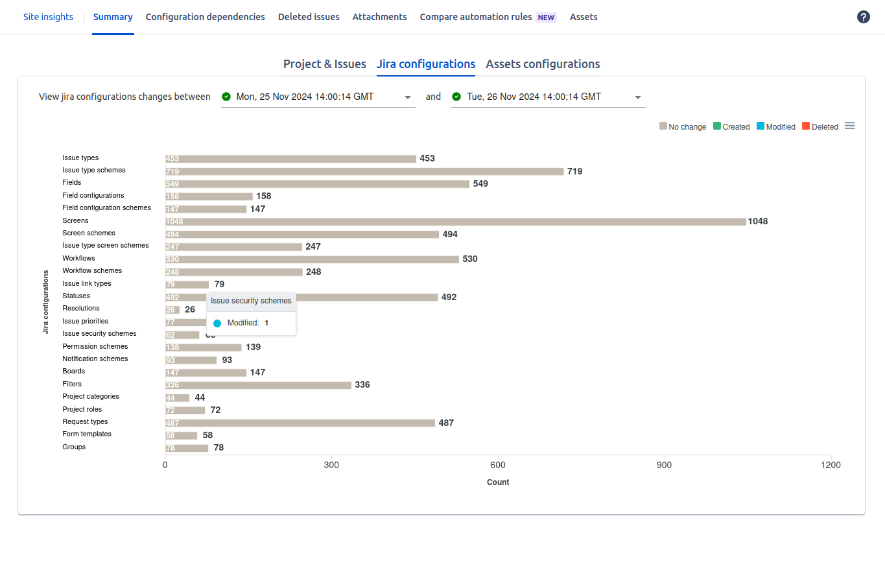Click the Request types bar (487)
This screenshot has width=885, height=588.
300,423
